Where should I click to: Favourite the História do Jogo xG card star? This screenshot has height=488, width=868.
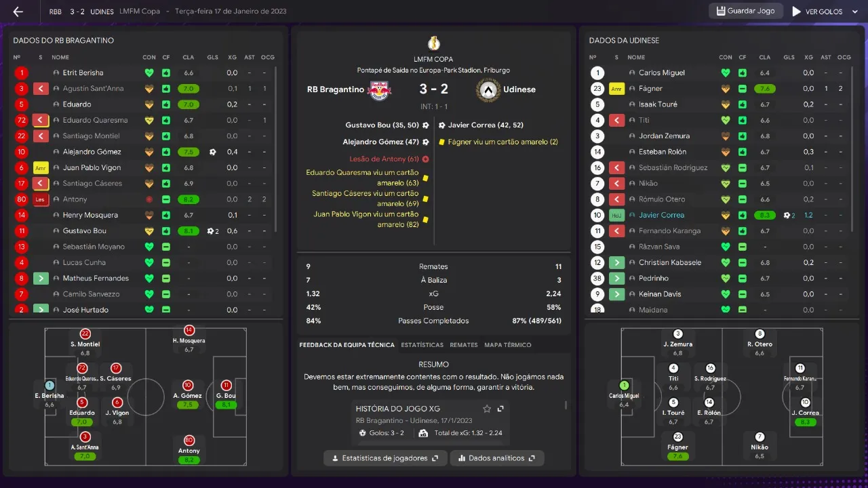pos(486,409)
